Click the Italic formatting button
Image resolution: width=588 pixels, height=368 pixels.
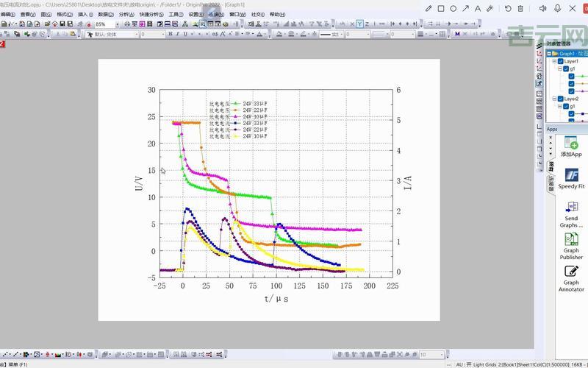click(x=178, y=34)
